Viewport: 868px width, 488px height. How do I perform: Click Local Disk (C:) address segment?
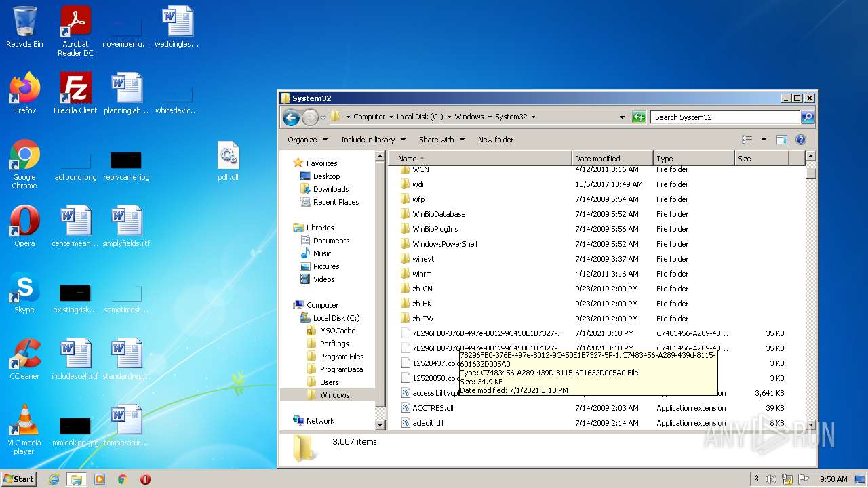(x=420, y=117)
